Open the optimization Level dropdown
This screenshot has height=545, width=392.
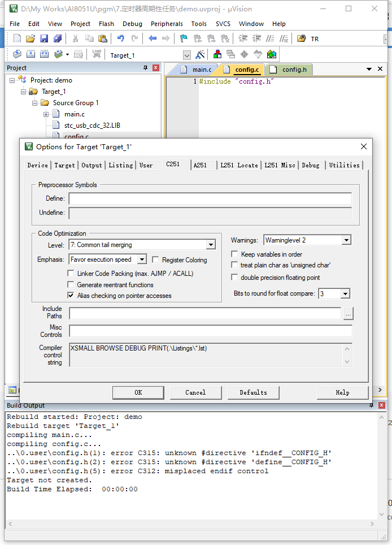(x=211, y=245)
